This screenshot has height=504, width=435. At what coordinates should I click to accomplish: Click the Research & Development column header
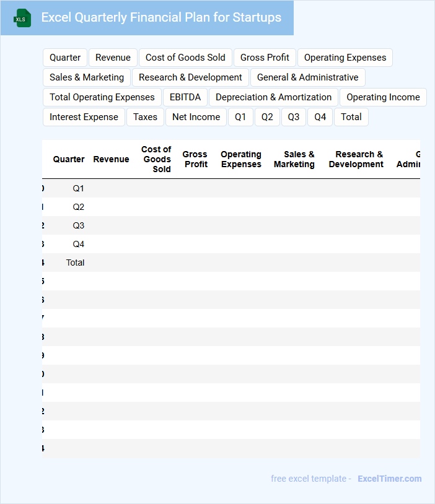[x=356, y=159]
